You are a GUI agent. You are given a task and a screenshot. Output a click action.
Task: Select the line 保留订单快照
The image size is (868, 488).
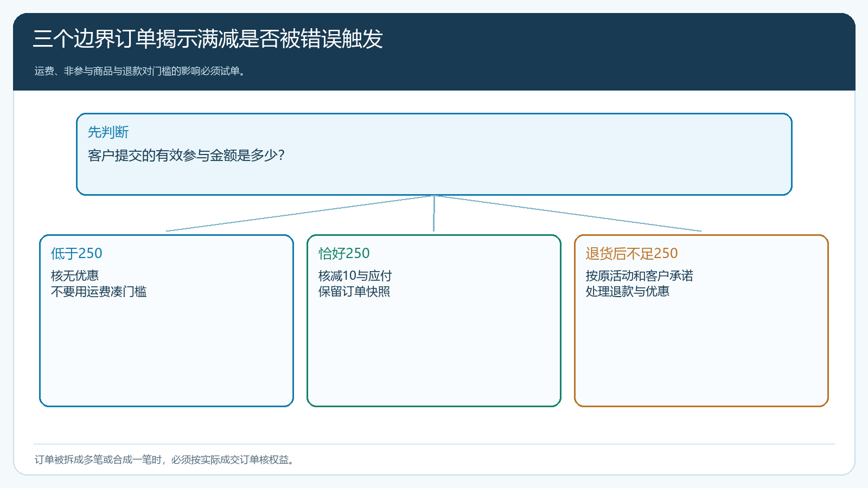pyautogui.click(x=354, y=292)
